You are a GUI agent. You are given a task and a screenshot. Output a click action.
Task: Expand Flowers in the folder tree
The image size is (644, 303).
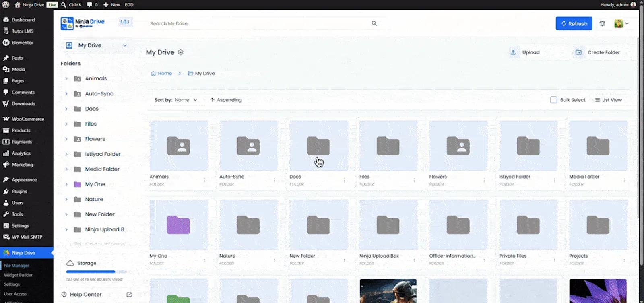coord(66,139)
